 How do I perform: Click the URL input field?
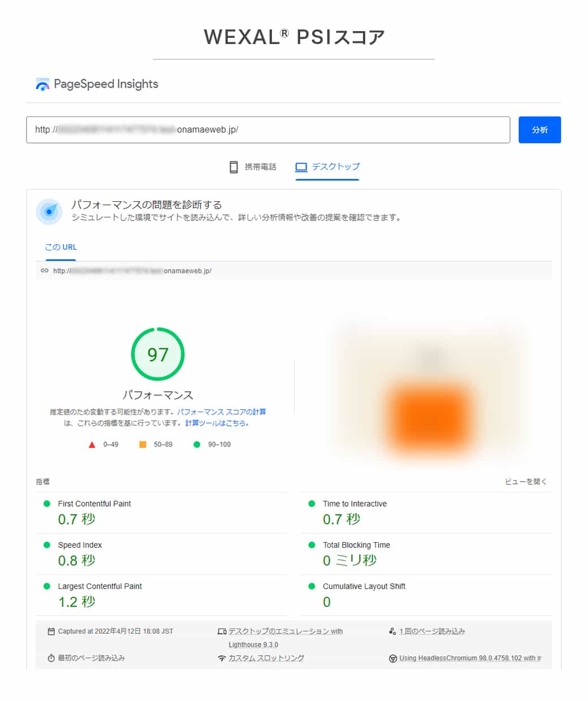(268, 129)
